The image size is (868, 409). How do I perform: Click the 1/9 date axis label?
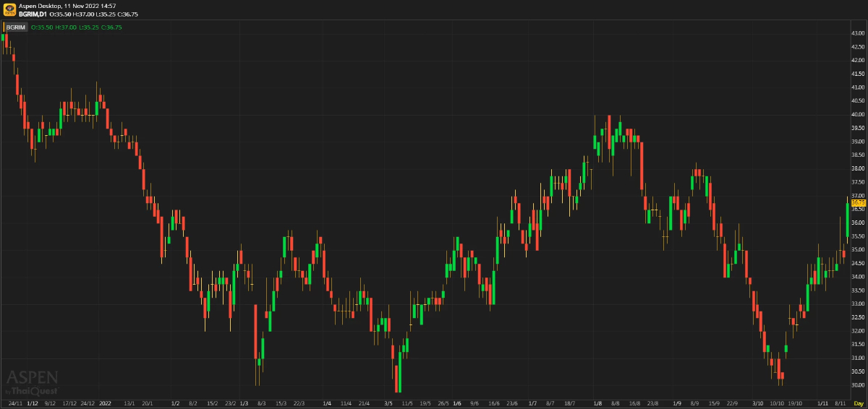(678, 402)
